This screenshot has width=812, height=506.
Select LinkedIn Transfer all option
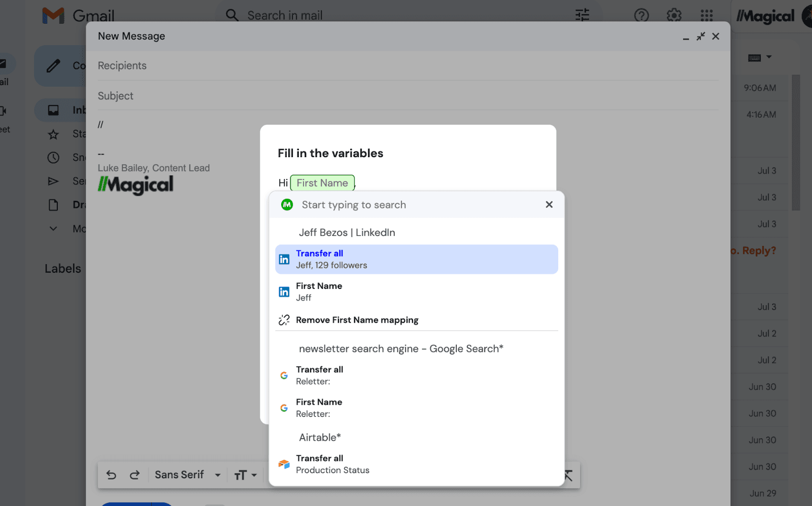coord(416,259)
